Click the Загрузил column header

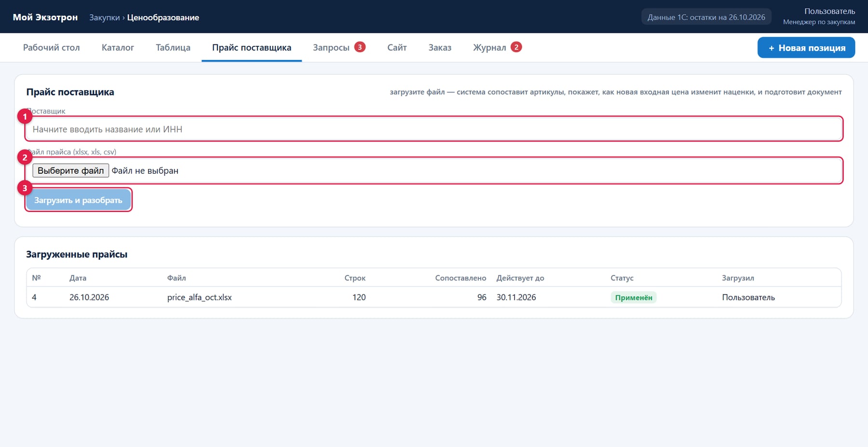click(x=738, y=278)
